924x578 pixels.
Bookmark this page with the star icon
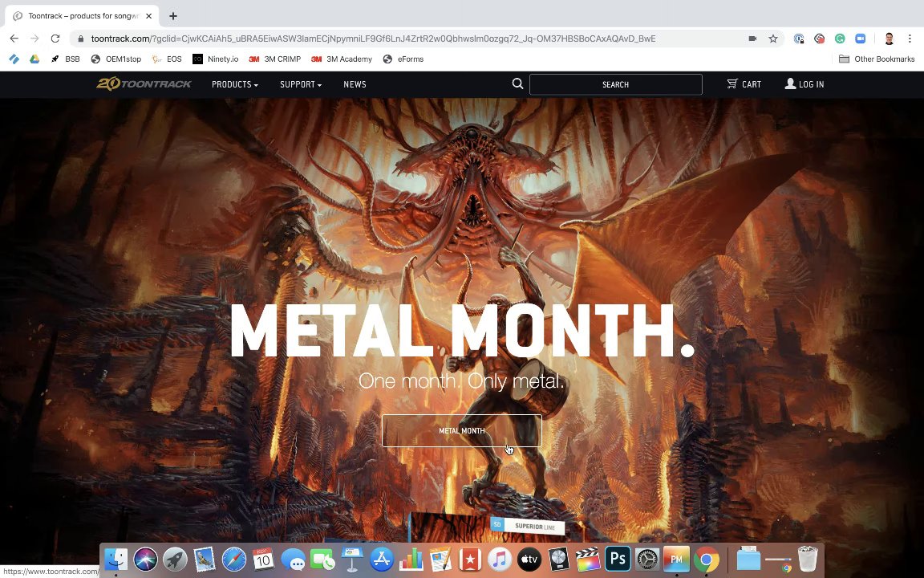click(773, 39)
